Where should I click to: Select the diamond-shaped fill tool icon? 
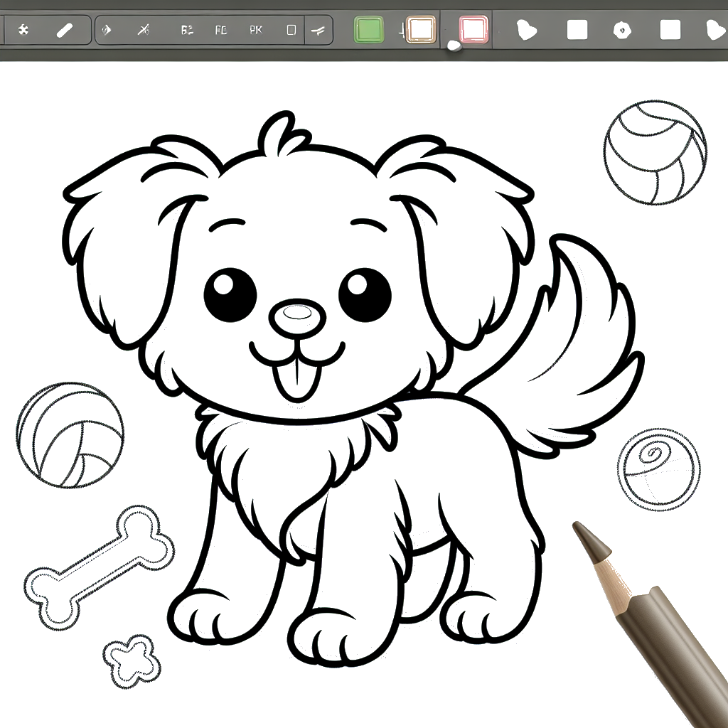(x=107, y=31)
